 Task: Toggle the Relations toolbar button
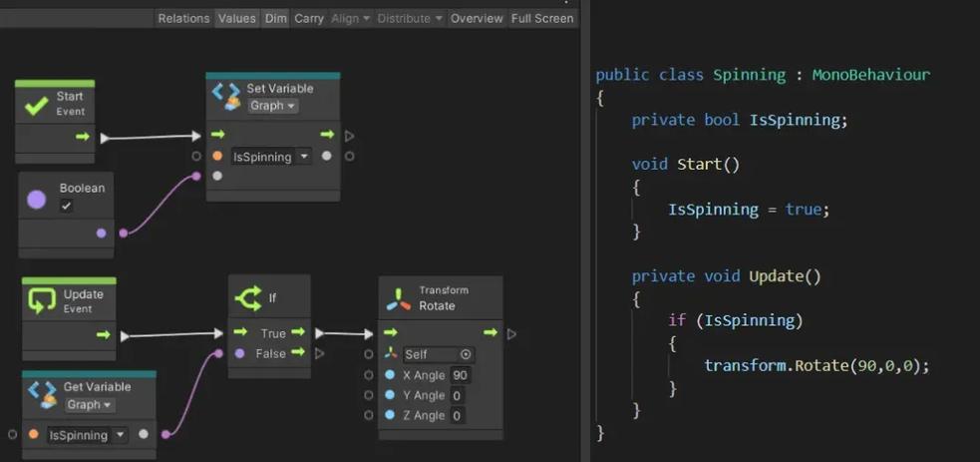pyautogui.click(x=182, y=18)
